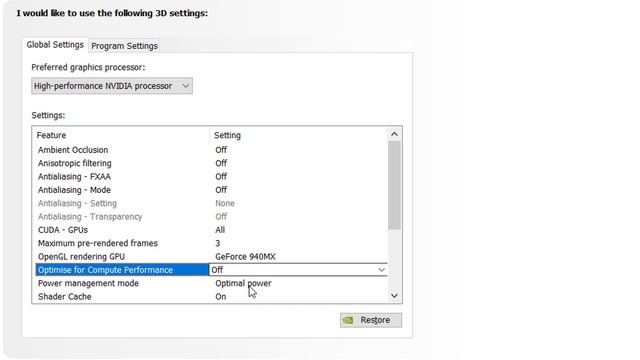Select the Ambient Occlusion row
This screenshot has height=360, width=640.
coord(211,150)
